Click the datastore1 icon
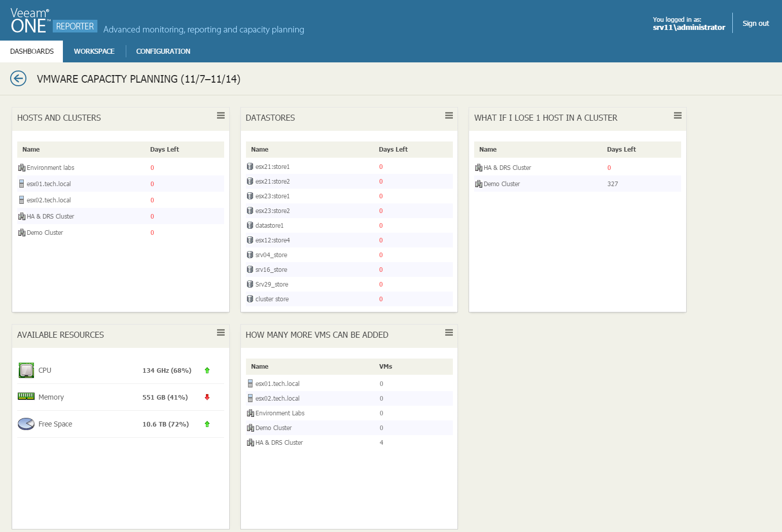This screenshot has width=782, height=532. coord(250,225)
